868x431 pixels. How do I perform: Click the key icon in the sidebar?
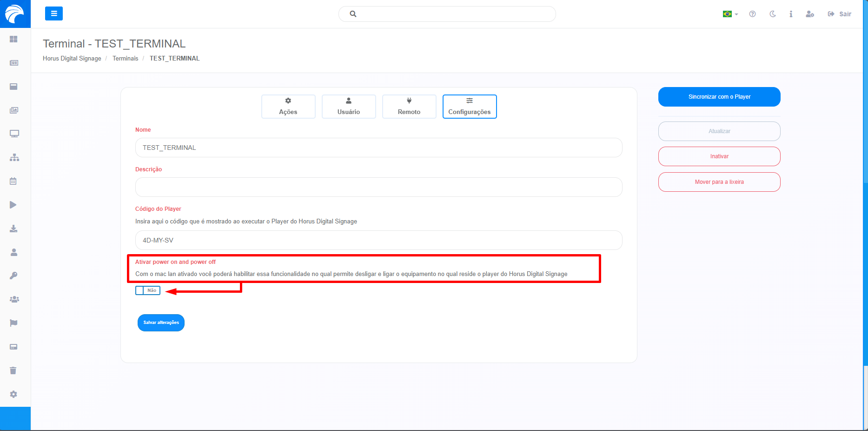[13, 276]
